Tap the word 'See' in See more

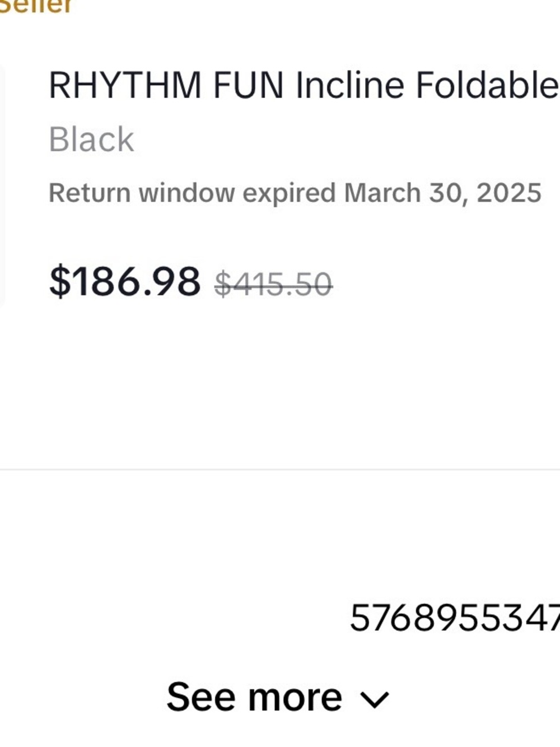201,697
